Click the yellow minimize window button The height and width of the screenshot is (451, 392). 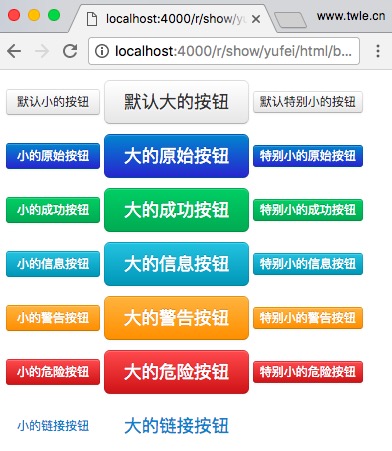coord(34,15)
